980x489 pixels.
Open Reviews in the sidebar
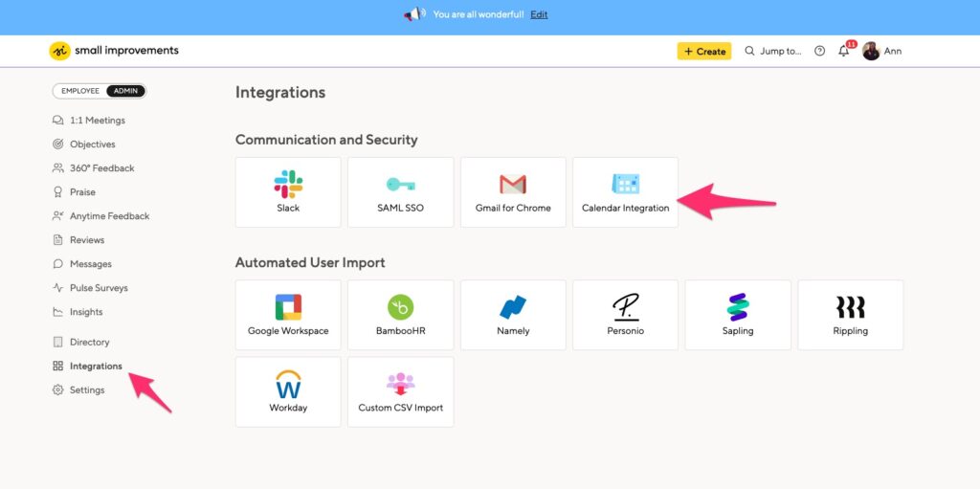pyautogui.click(x=87, y=240)
